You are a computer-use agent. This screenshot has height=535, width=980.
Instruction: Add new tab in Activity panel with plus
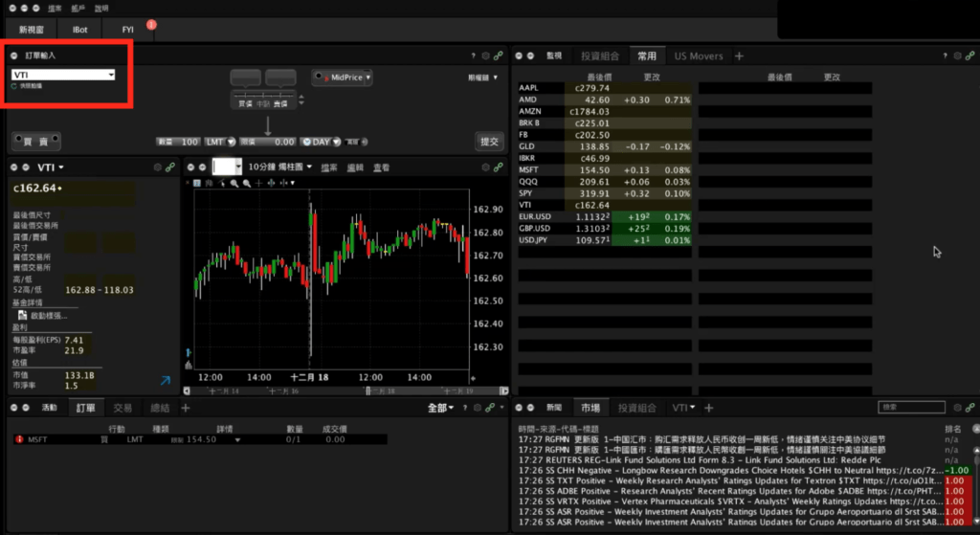185,408
